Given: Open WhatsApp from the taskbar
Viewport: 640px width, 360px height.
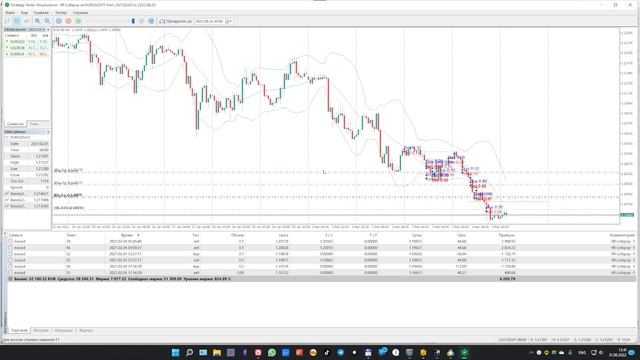Looking at the screenshot, I should (x=272, y=353).
